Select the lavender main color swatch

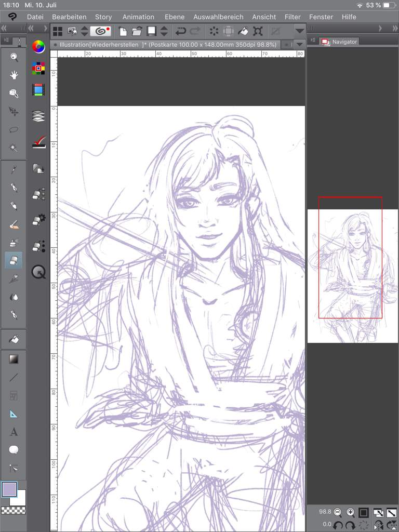point(9,489)
